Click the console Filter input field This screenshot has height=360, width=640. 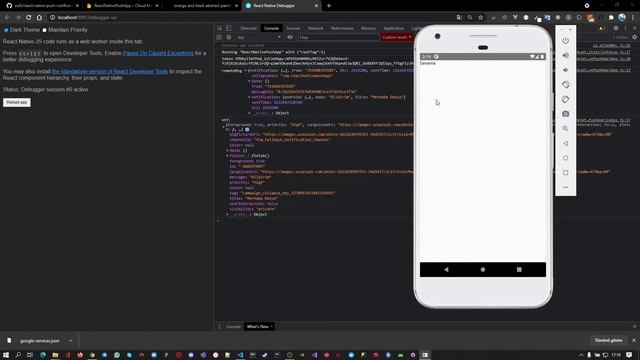coord(338,37)
